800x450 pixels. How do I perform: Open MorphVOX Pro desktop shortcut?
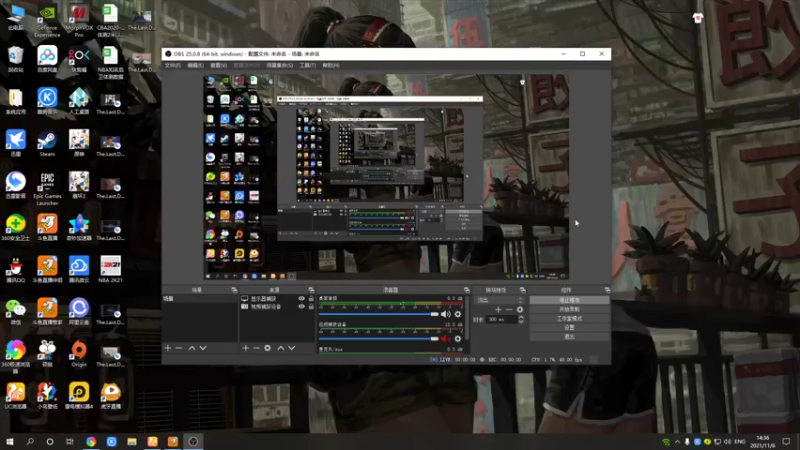coord(79,20)
